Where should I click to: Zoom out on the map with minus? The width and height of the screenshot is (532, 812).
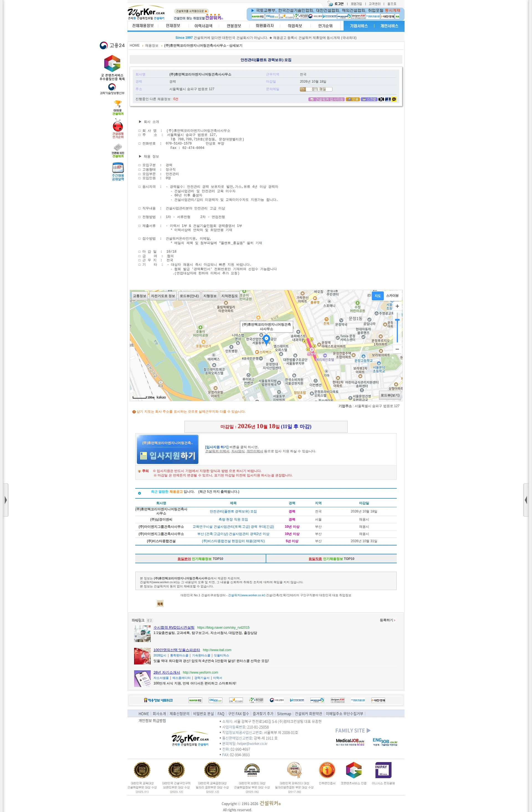coord(397,349)
